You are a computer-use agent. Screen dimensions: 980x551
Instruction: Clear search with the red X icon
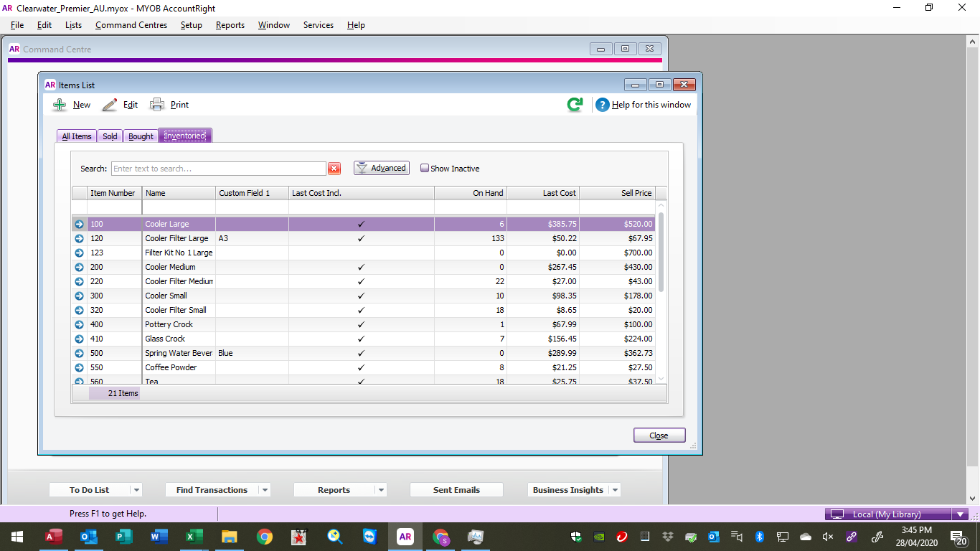pos(334,169)
